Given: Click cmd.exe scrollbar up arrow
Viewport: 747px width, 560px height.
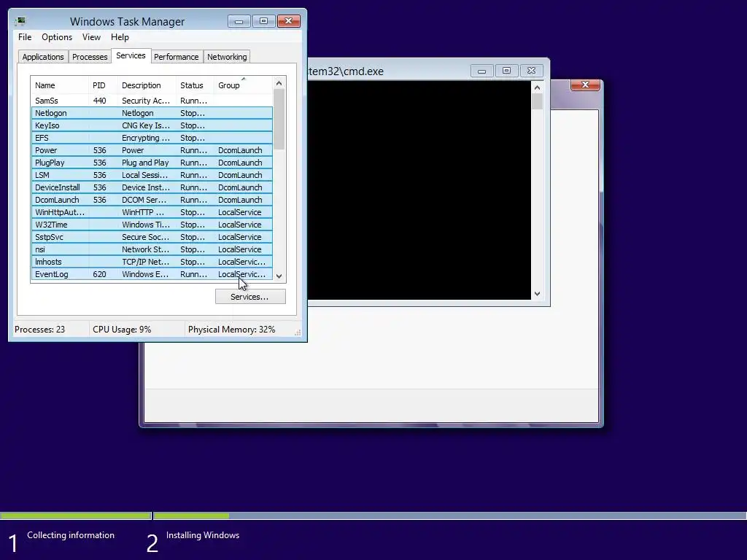Looking at the screenshot, I should (x=538, y=87).
